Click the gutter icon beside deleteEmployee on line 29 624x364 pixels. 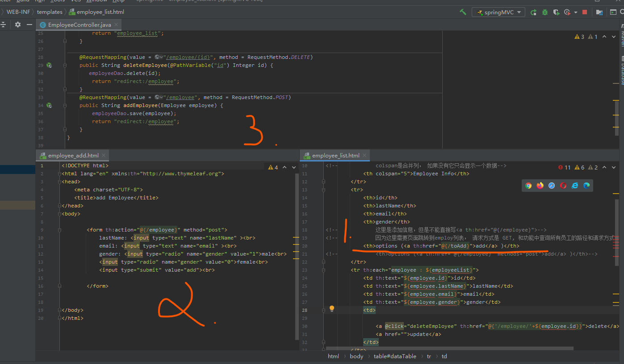50,65
